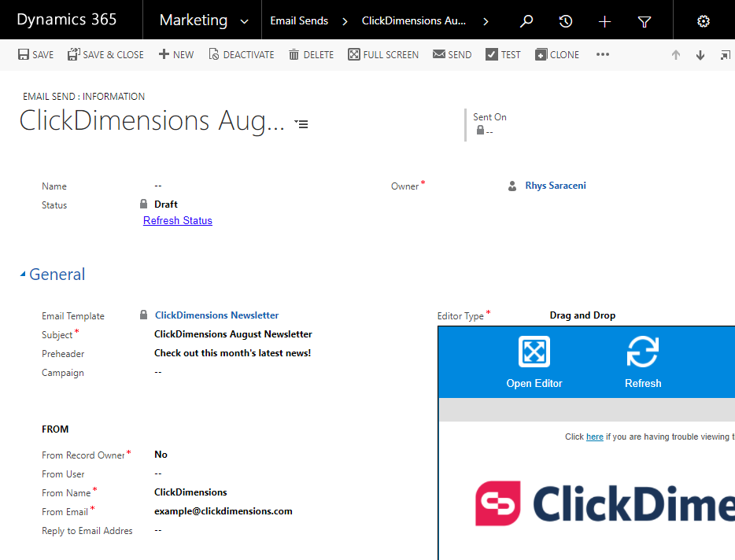This screenshot has width=735, height=560.
Task: Toggle the From Record Owner value No
Action: click(x=161, y=455)
